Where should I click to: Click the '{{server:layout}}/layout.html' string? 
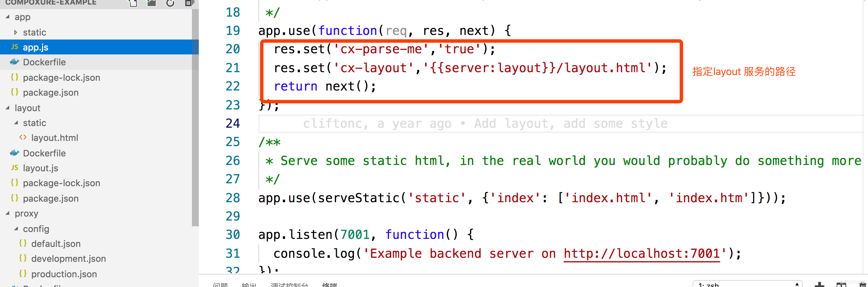pos(538,68)
